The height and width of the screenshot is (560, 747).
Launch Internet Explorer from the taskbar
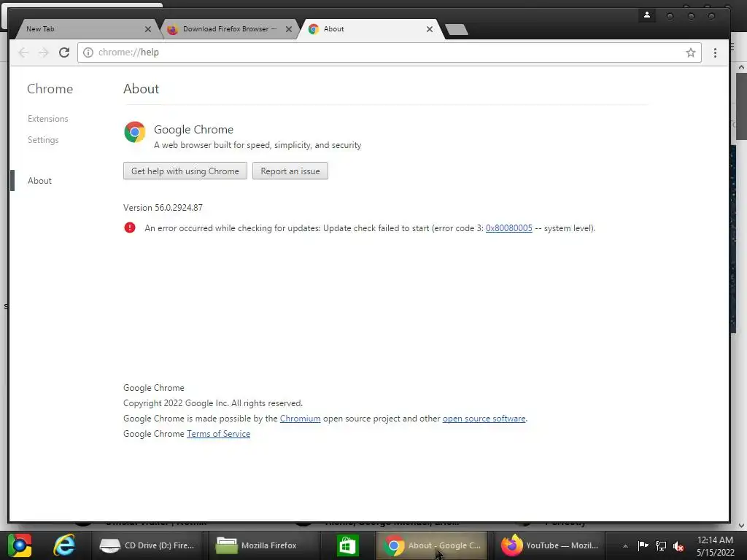click(64, 545)
